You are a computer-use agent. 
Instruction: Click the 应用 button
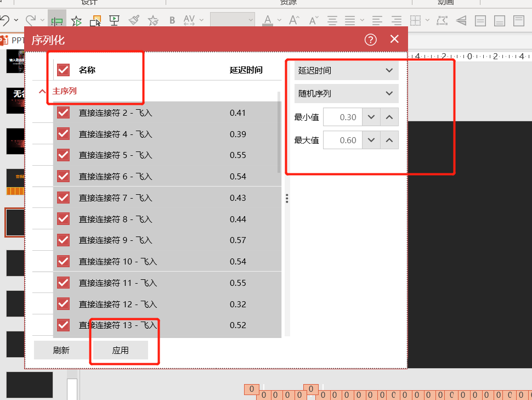point(120,350)
